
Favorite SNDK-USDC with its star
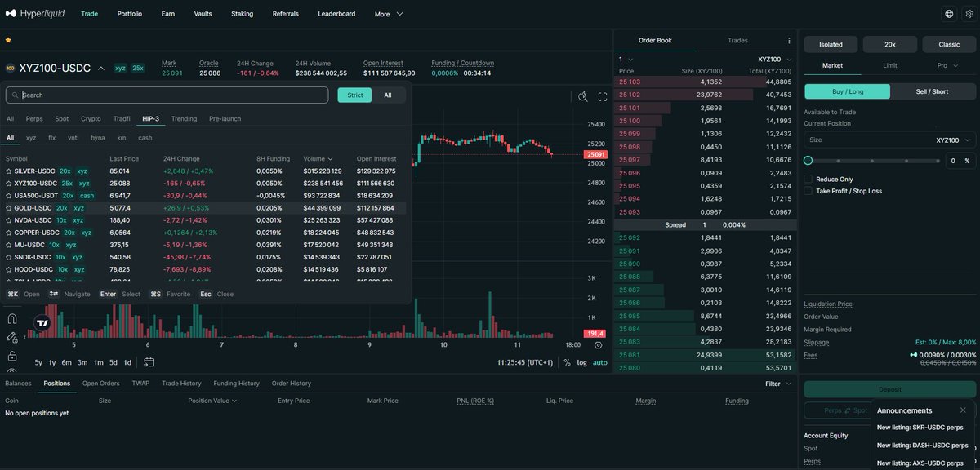9,257
